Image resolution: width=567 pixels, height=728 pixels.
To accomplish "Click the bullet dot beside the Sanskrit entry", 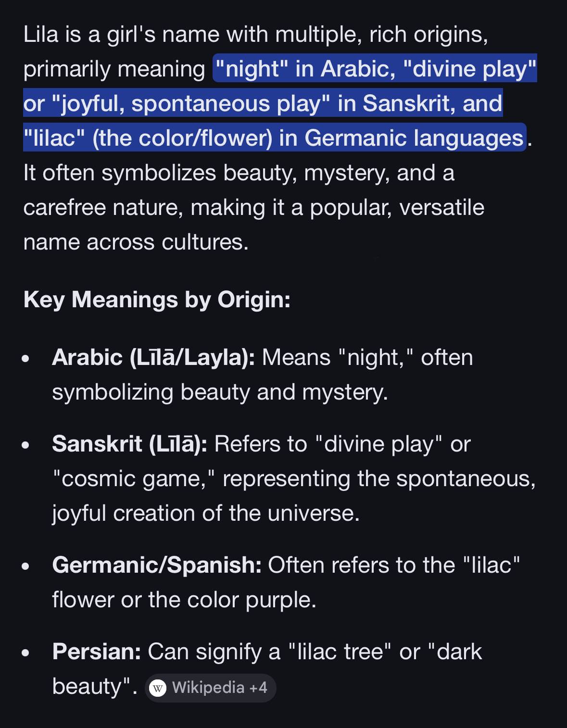I will click(x=26, y=445).
